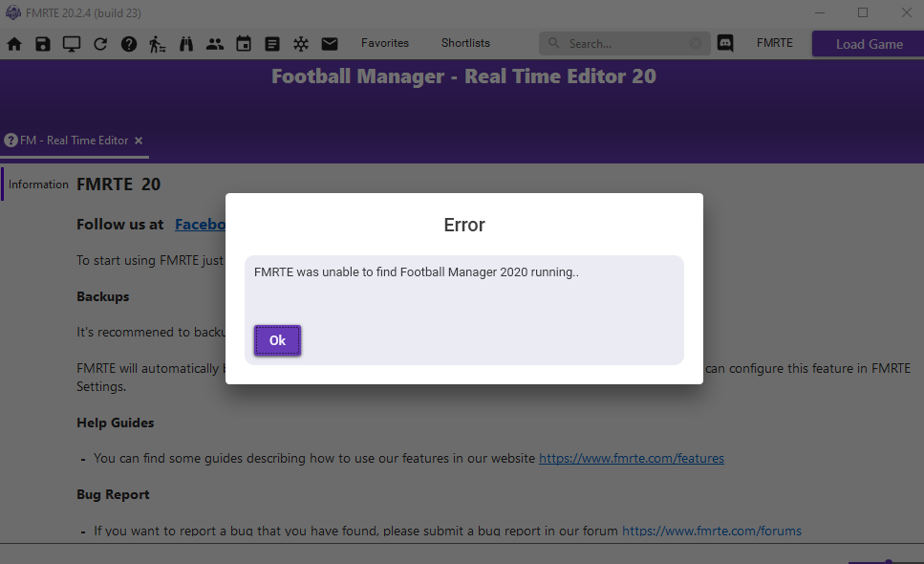This screenshot has width=924, height=564.
Task: Close the FM - Real Time Editor tab
Action: point(139,141)
